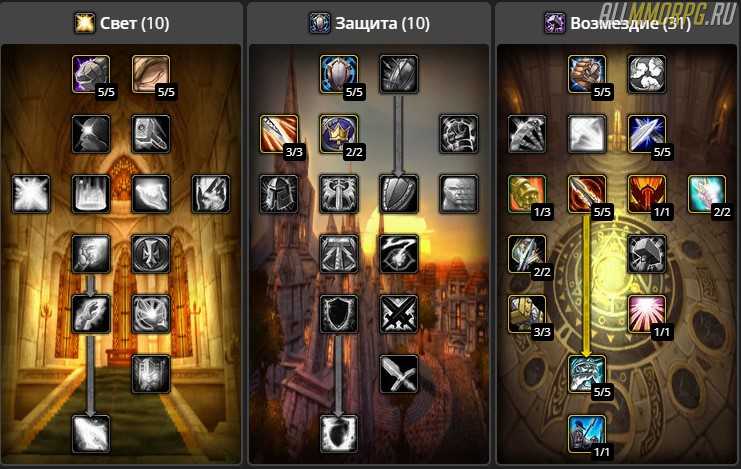Click the bottom grey shield talent in Защита

click(339, 434)
